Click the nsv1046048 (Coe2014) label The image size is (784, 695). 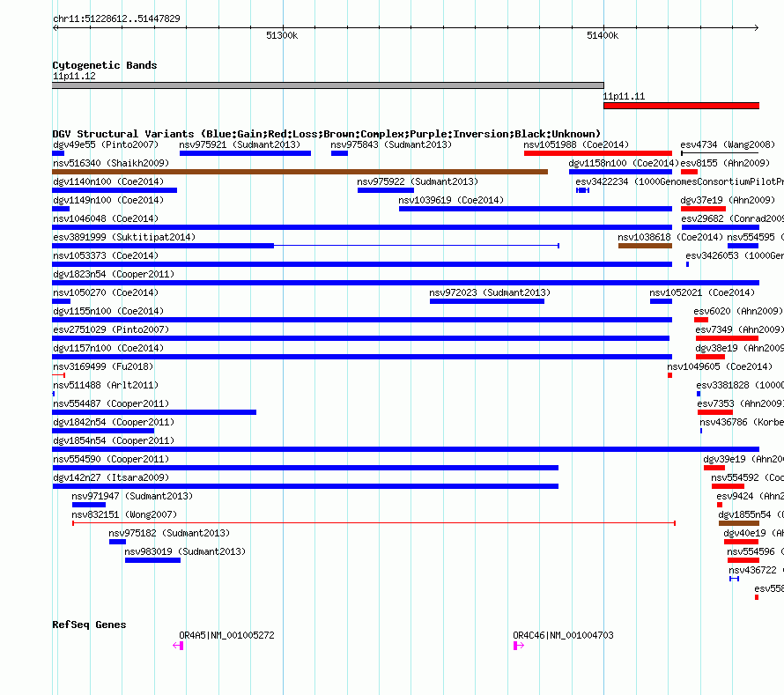pos(106,218)
